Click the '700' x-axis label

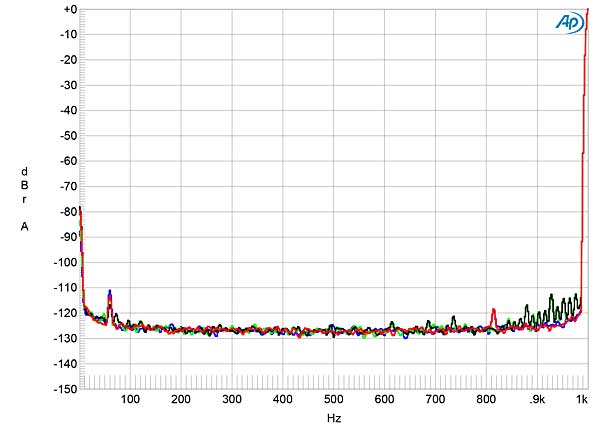tap(435, 399)
